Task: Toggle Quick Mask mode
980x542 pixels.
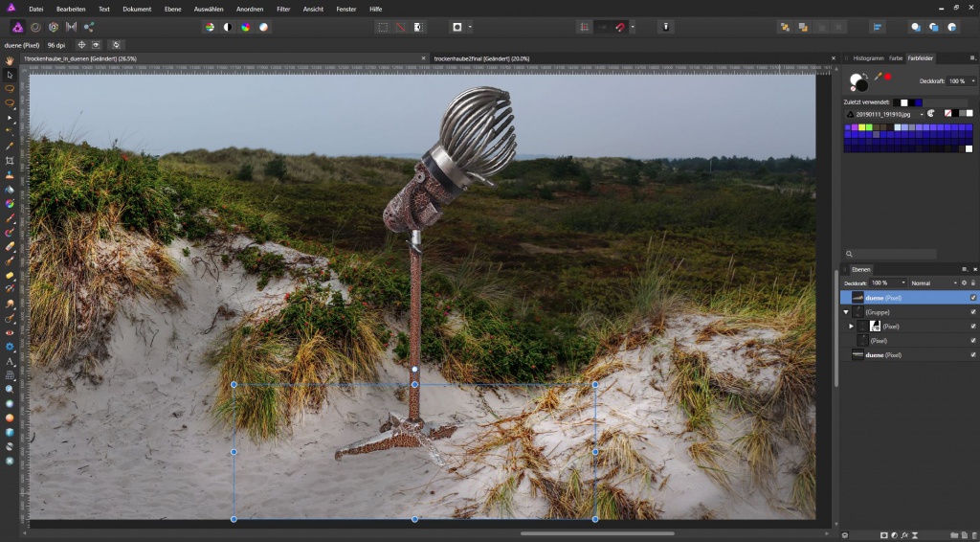Action: (457, 27)
